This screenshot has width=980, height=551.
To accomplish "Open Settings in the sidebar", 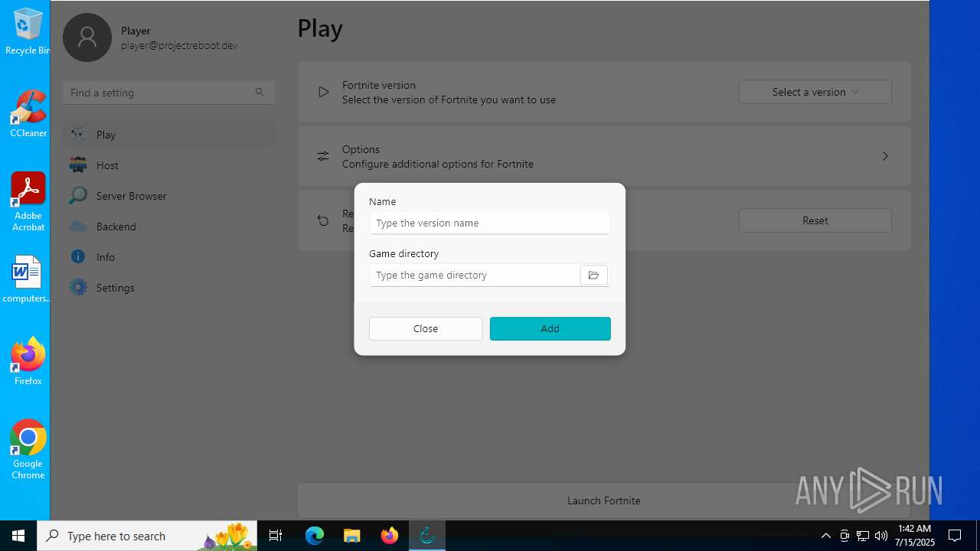I will point(168,288).
